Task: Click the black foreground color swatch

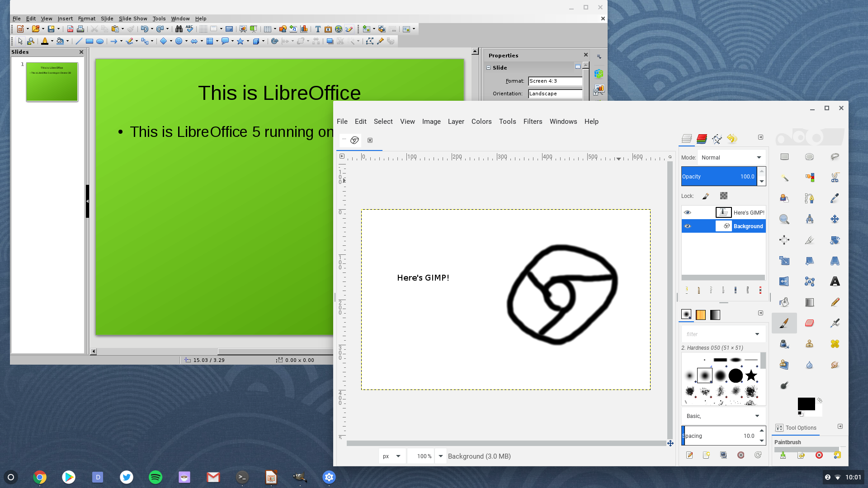Action: pos(806,404)
